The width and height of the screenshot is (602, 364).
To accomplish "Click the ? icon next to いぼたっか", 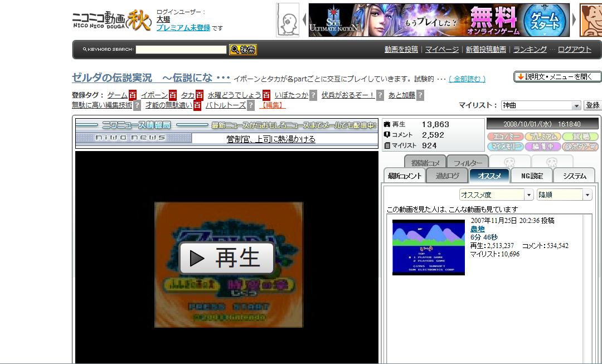I will point(313,95).
